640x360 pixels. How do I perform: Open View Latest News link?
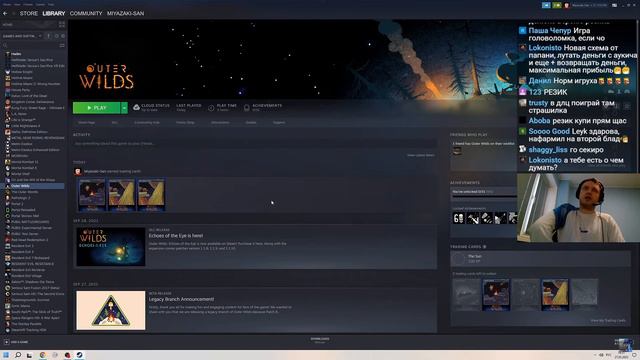tap(421, 156)
